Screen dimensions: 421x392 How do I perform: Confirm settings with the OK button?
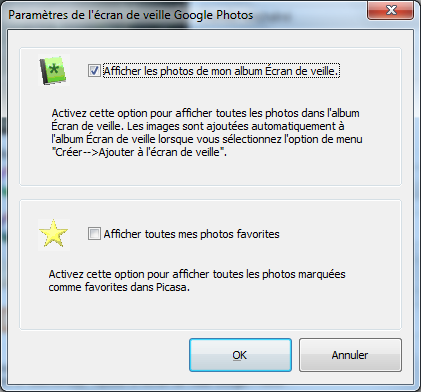point(240,355)
